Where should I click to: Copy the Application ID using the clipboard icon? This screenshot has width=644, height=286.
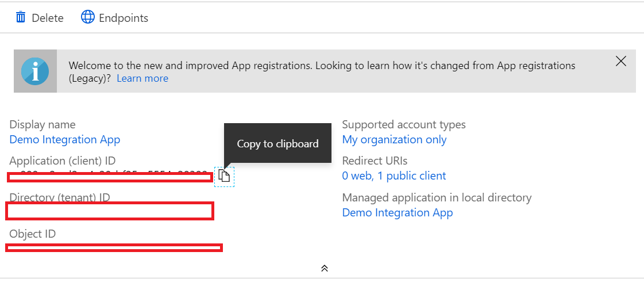point(224,176)
